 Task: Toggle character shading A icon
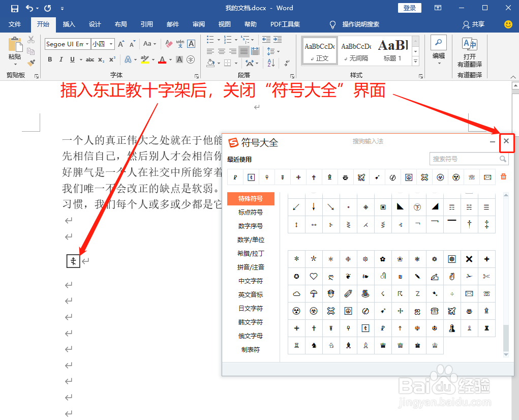[x=179, y=59]
